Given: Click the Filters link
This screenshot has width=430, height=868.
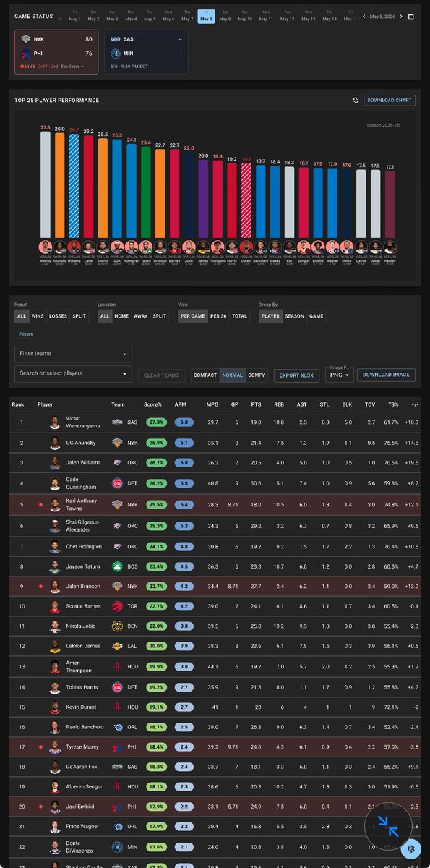Looking at the screenshot, I should (x=26, y=335).
